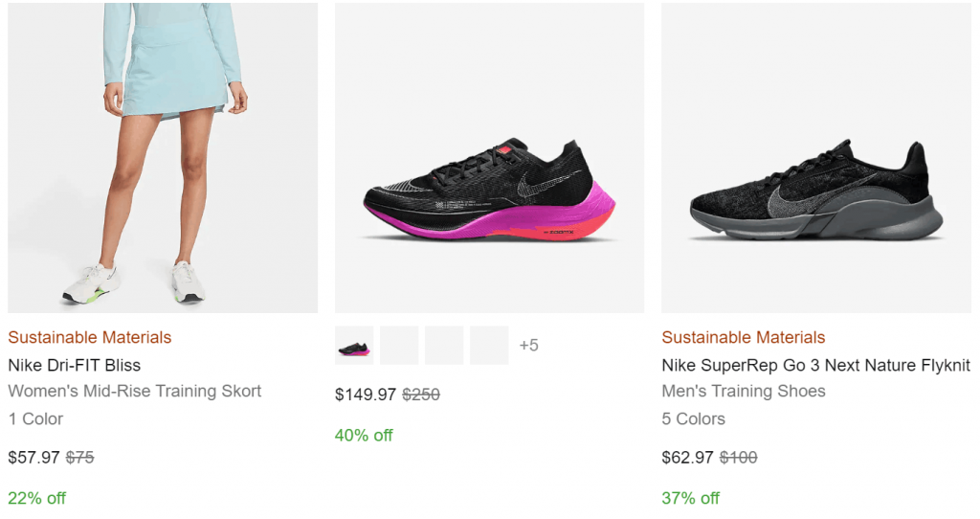
Task: Click the $149.97 running shoe price
Action: click(x=365, y=394)
